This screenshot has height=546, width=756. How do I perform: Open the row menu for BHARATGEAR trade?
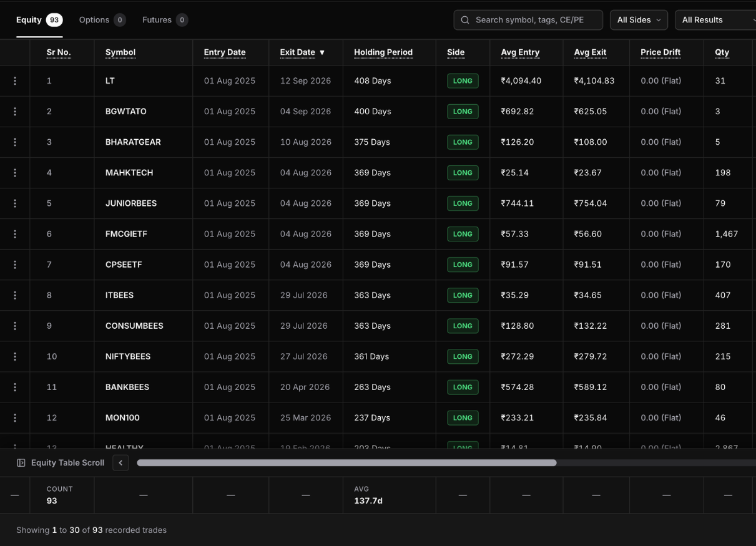coord(15,142)
